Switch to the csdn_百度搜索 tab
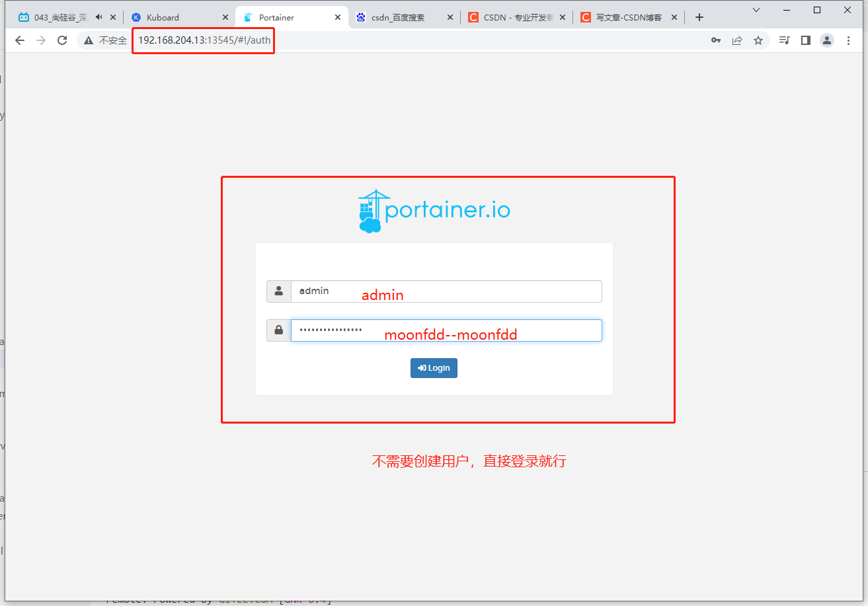The height and width of the screenshot is (606, 868). point(404,17)
